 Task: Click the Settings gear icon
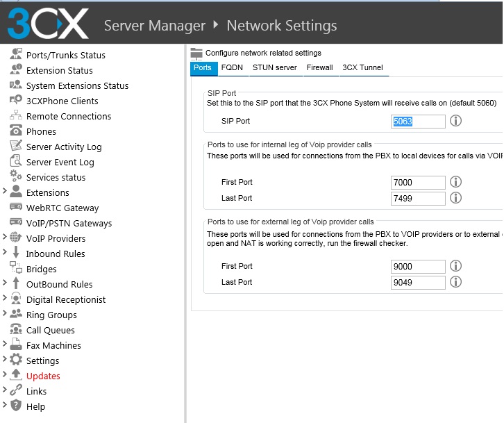click(x=16, y=359)
